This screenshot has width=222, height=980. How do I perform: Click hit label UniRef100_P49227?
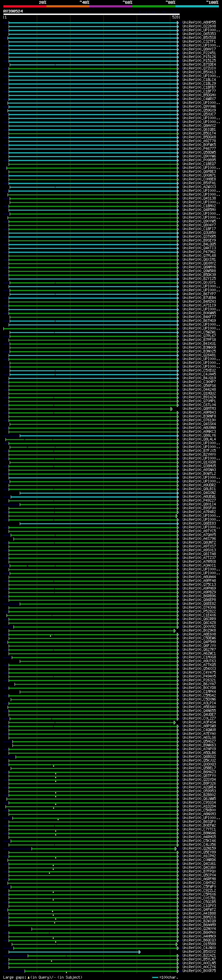(x=199, y=500)
